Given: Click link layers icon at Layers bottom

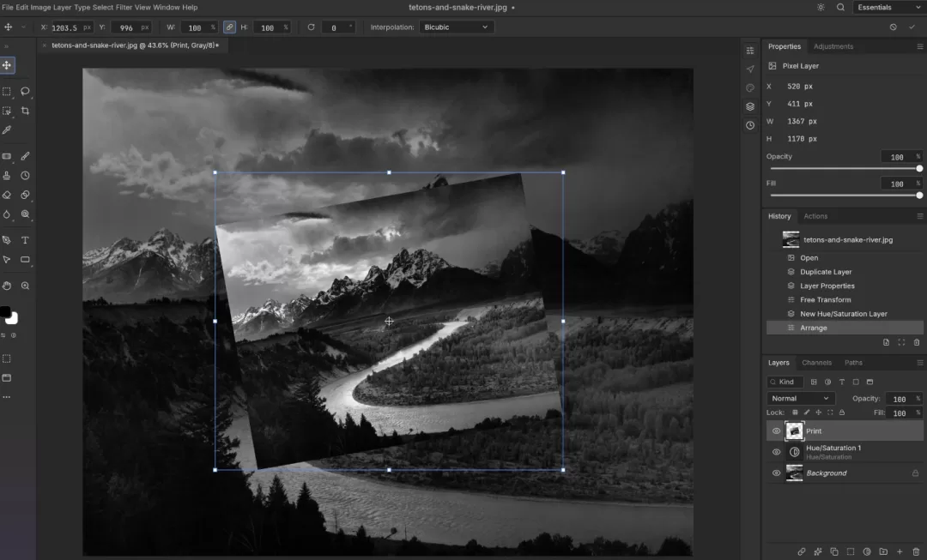Looking at the screenshot, I should (801, 551).
